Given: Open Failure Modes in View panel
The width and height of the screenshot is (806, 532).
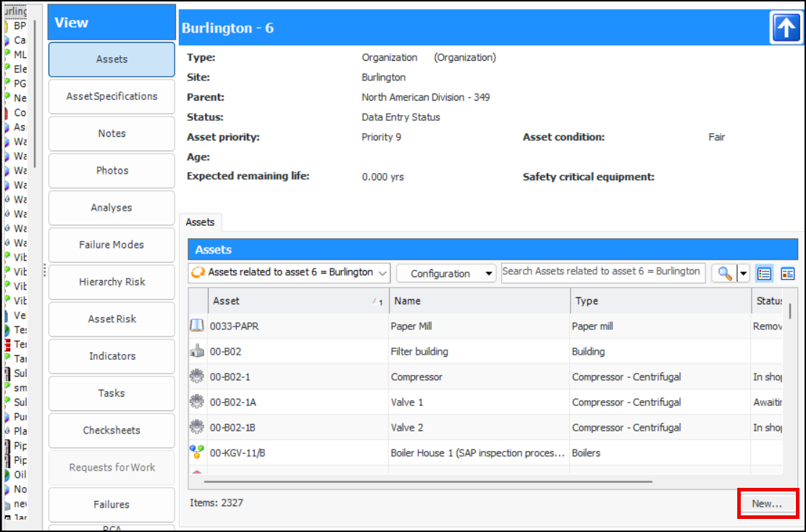Looking at the screenshot, I should click(x=112, y=245).
